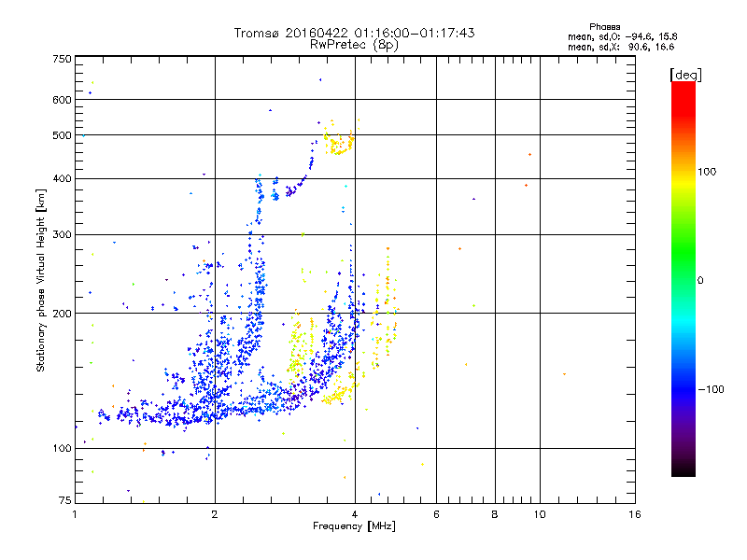Click the x-axis label "4"
747x560 pixels.
pyautogui.click(x=355, y=514)
